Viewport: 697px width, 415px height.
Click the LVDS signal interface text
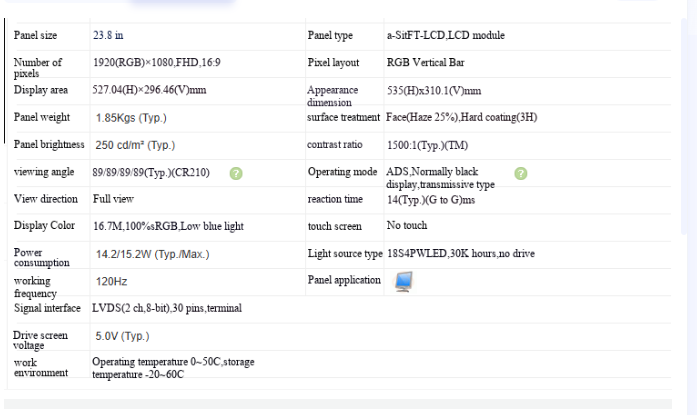[167, 308]
